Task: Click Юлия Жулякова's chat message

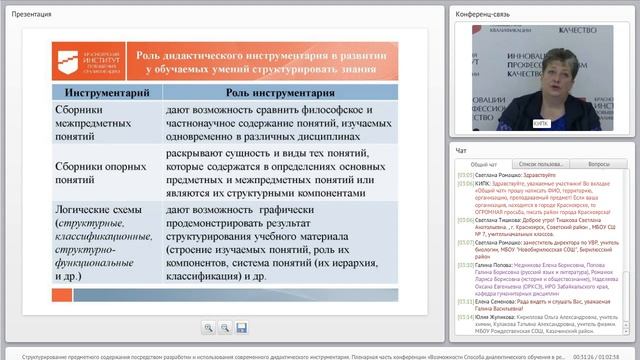Action: (539, 324)
